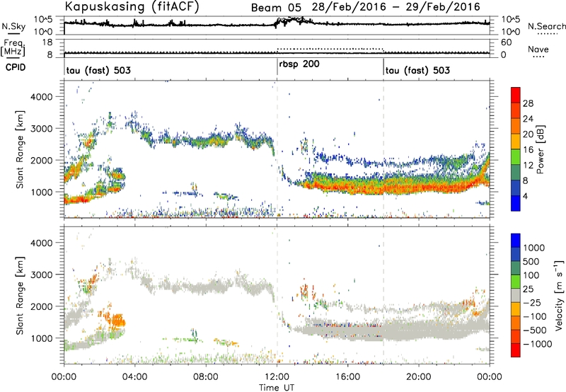Screen dimensions: 566x392
Task: Click the 'Velocity [m s-1]' colorbar title
Action: pyautogui.click(x=558, y=294)
